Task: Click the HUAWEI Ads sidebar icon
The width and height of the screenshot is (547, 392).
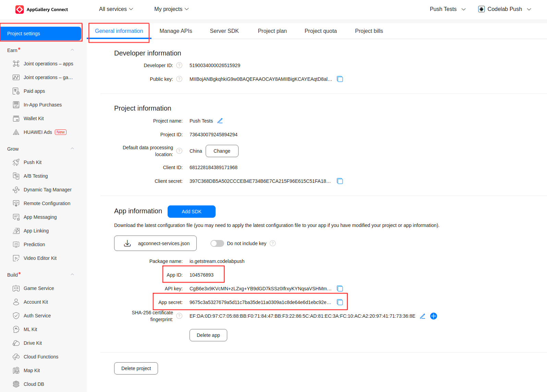Action: 16,132
